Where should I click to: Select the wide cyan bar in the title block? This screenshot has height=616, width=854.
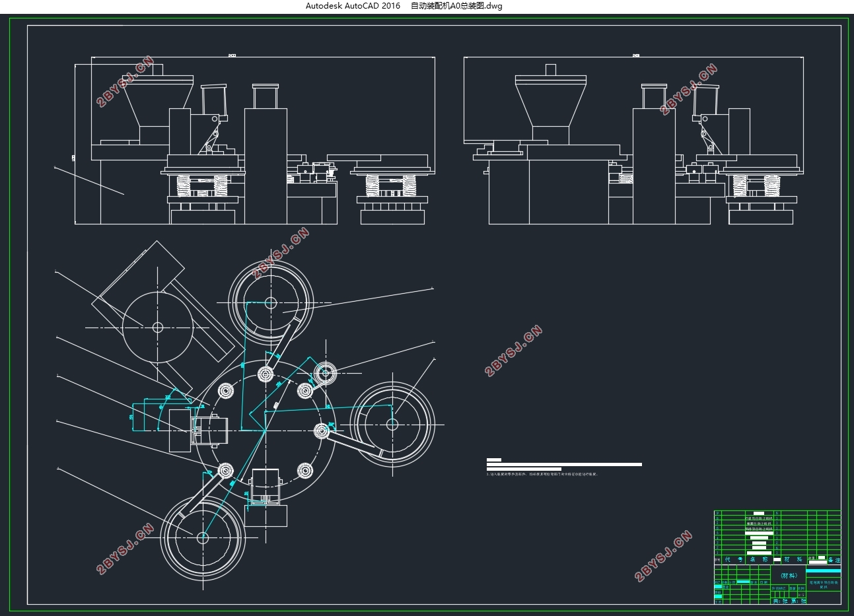coord(824,570)
